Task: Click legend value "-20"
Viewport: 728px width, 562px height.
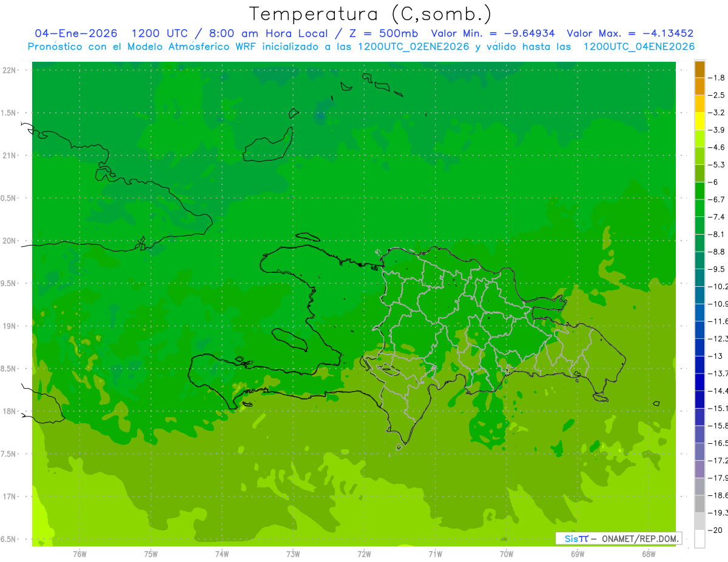Action: [715, 530]
